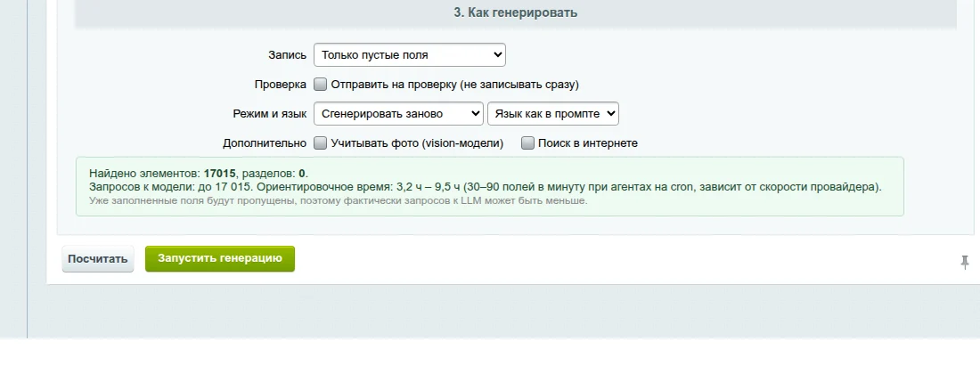
Task: Click the gray note 'Уже заполненные поля будут пропущены'
Action: [339, 200]
